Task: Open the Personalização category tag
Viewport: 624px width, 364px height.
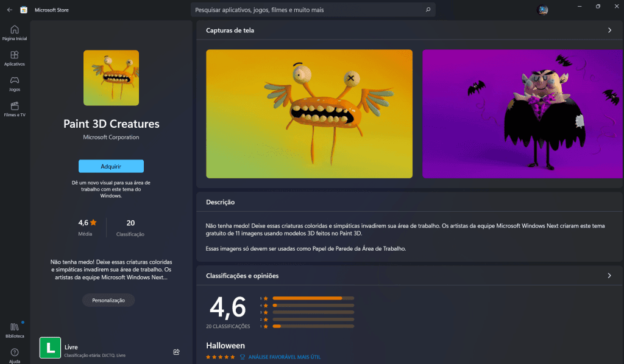Action: click(108, 300)
